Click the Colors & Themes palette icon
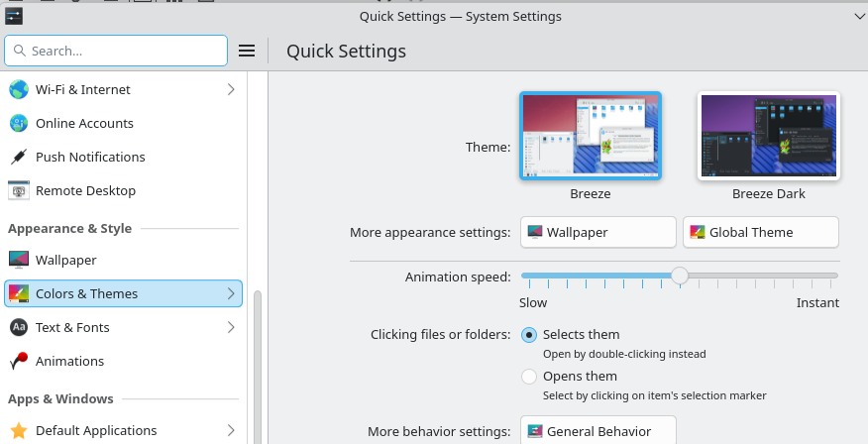The width and height of the screenshot is (868, 444). pyautogui.click(x=19, y=293)
